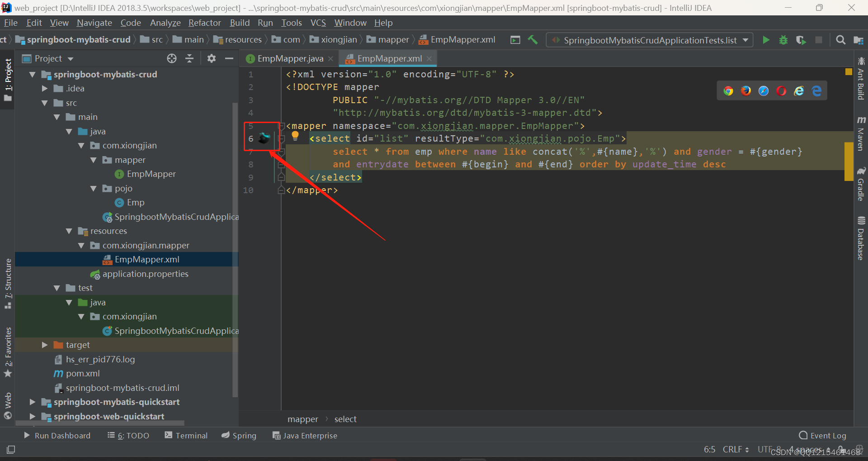868x461 pixels.
Task: Expand the springboot-web-quickstart module
Action: pos(33,416)
